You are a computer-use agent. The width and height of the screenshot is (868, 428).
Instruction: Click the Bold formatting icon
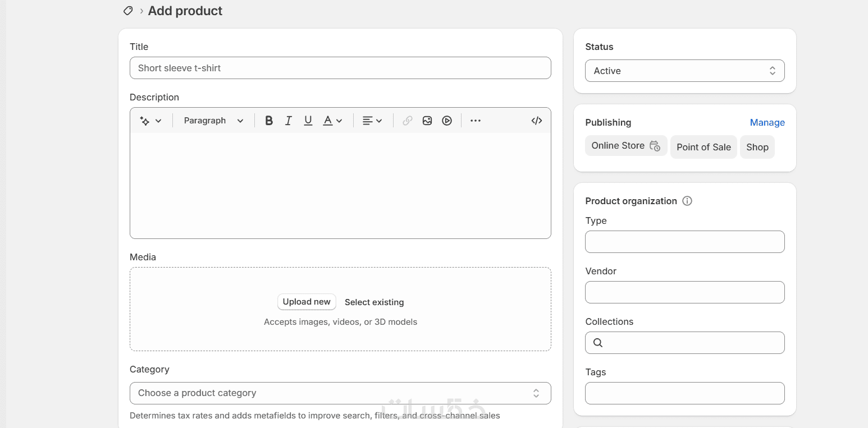tap(269, 121)
